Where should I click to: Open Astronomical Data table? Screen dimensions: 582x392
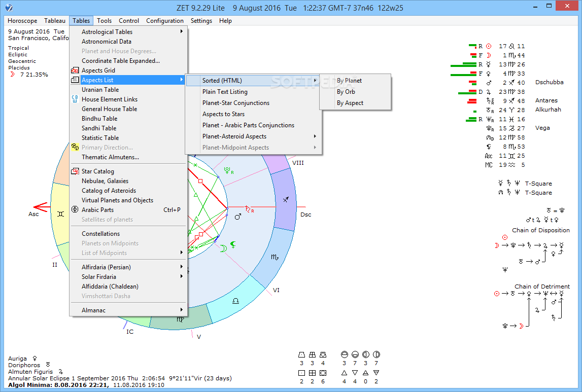(128, 41)
